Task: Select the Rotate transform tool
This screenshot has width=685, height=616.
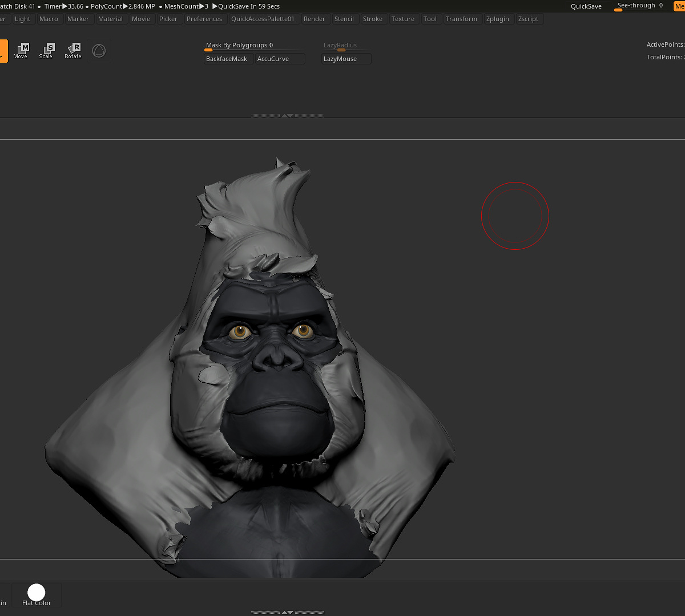Action: (x=73, y=51)
